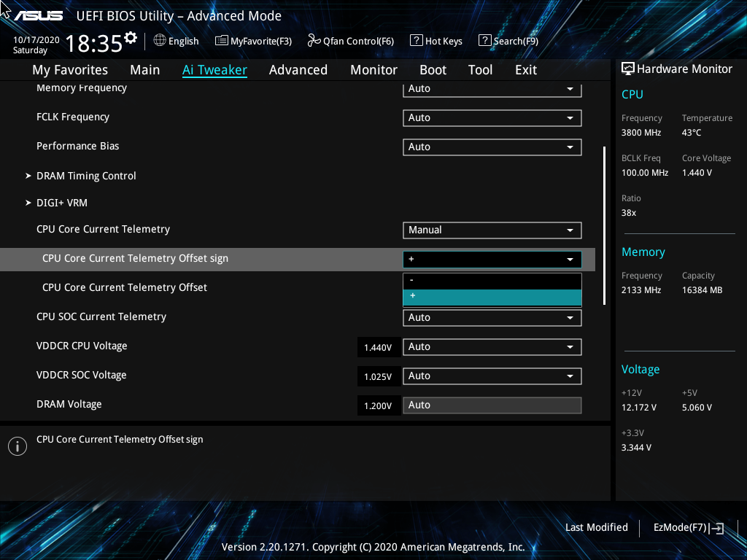Collapse the Telemetry Offset sign dropdown

pyautogui.click(x=492, y=260)
